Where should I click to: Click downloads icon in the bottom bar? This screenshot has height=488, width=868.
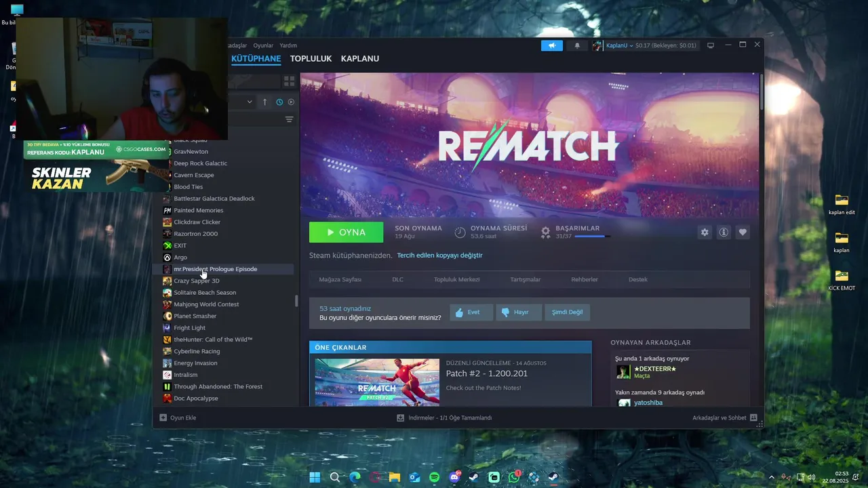tap(401, 418)
